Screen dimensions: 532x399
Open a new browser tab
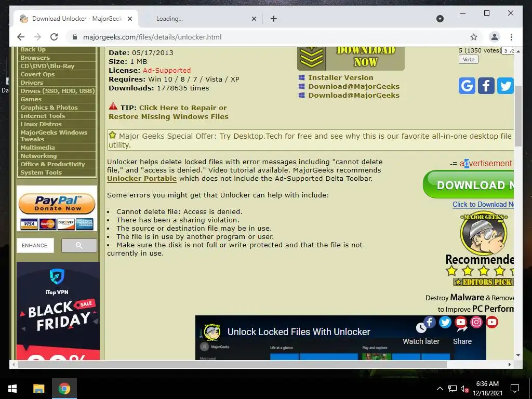pos(273,19)
